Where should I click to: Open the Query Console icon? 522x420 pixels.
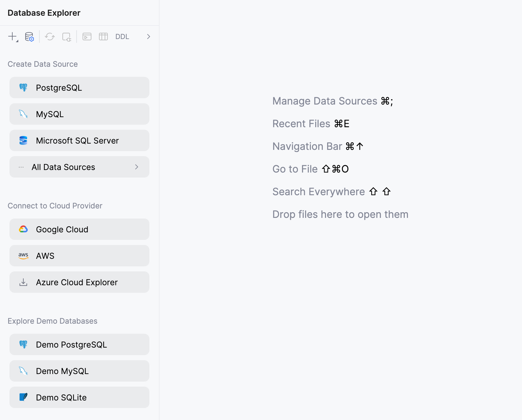pyautogui.click(x=87, y=37)
